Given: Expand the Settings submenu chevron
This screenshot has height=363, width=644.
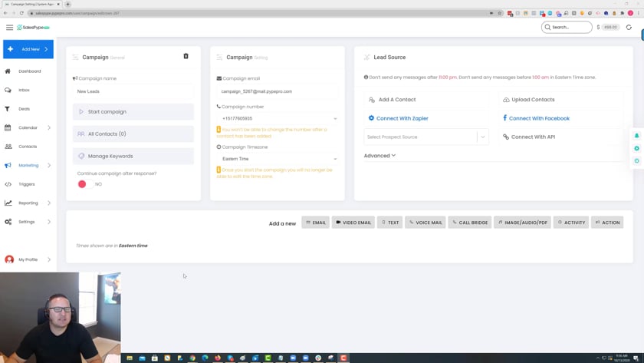Looking at the screenshot, I should (x=49, y=222).
